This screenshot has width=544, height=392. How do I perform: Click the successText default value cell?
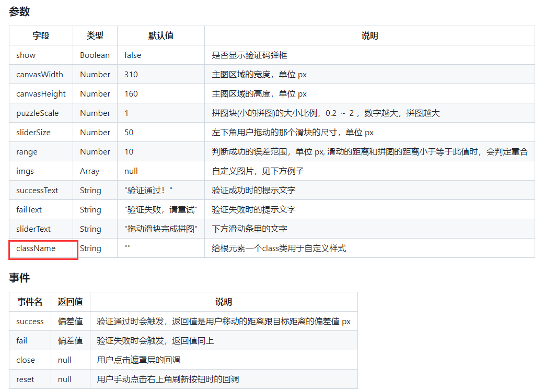click(x=146, y=190)
